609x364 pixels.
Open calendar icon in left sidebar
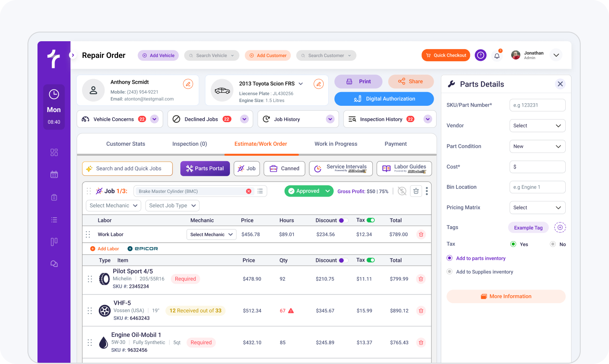[54, 175]
